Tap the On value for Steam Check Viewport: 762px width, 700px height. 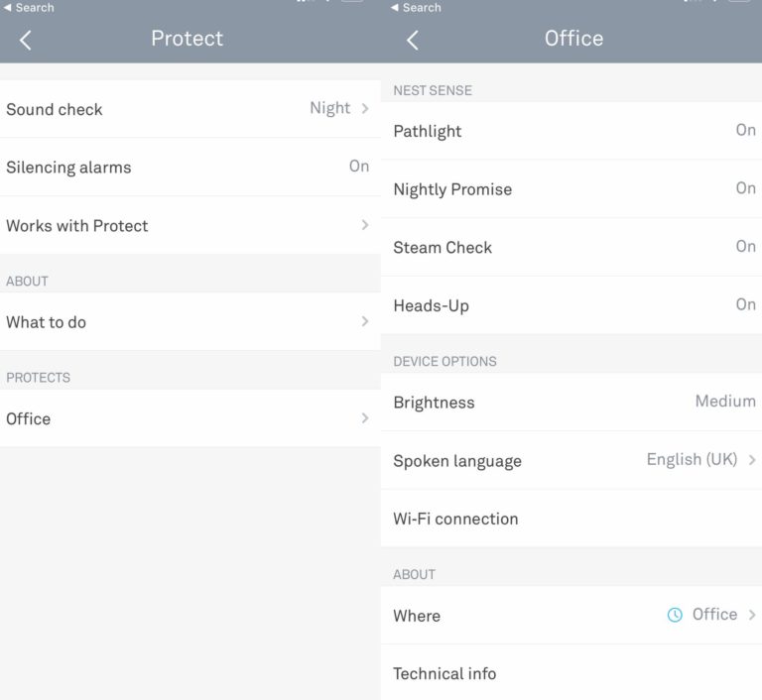coord(745,246)
